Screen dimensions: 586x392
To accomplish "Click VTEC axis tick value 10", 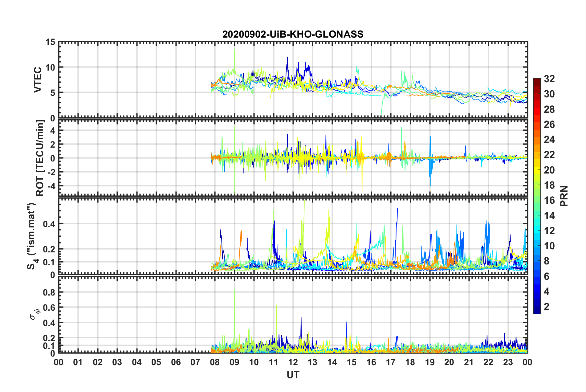I will coord(50,67).
